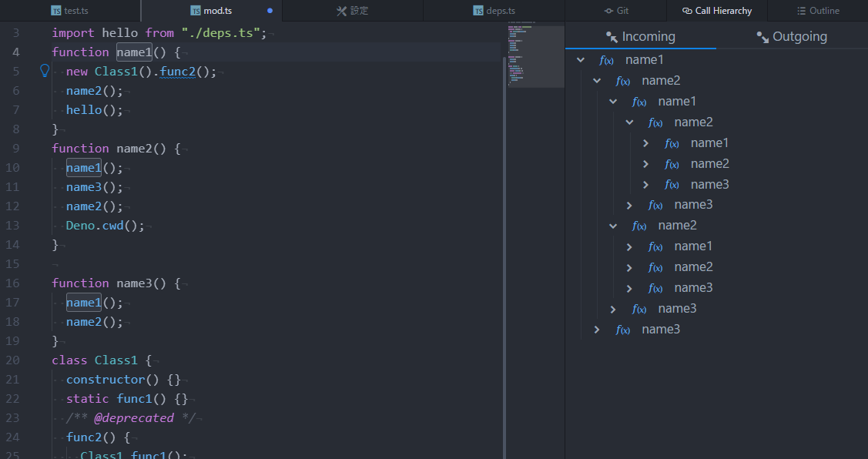Select the mod.ts editor tab

[212, 11]
